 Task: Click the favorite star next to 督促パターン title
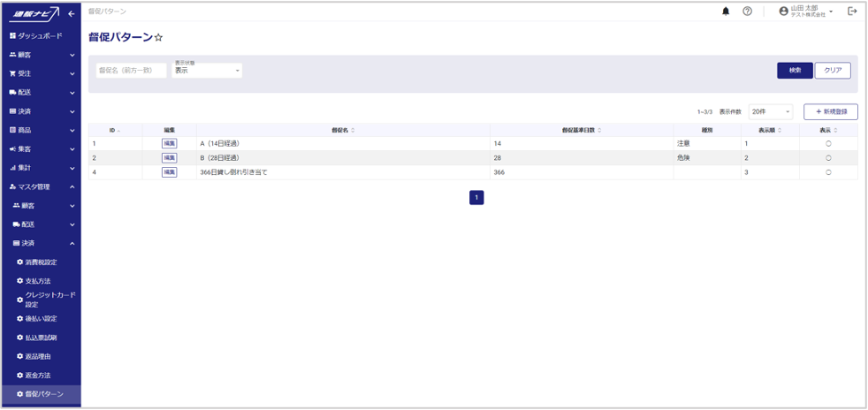coord(159,38)
